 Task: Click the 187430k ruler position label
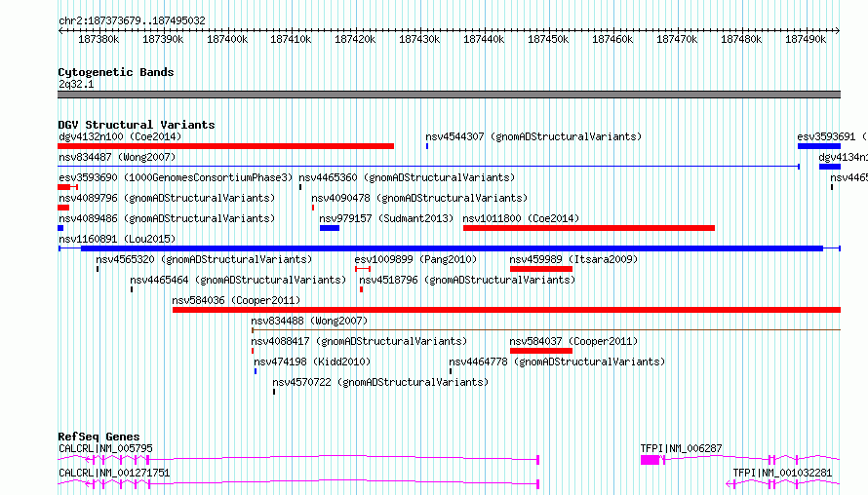(419, 39)
